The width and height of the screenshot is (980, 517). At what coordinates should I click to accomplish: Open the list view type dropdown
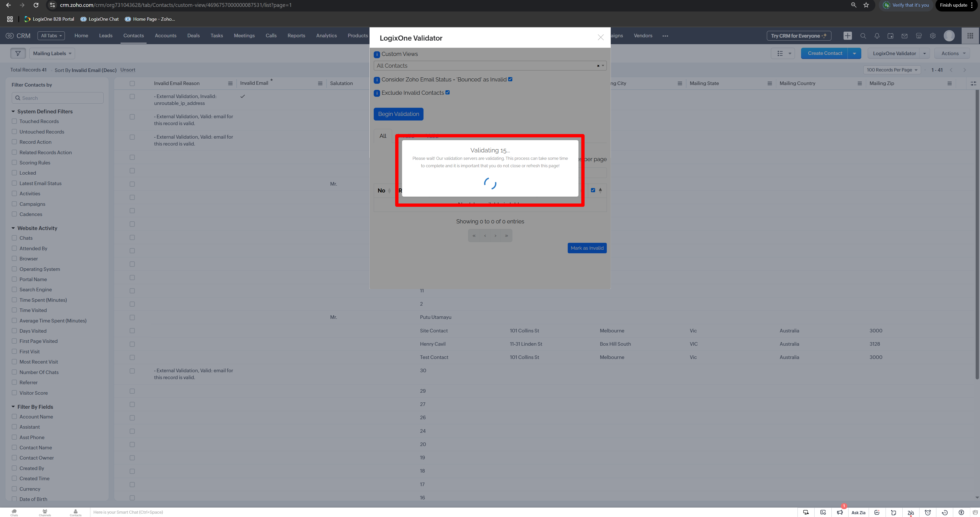pyautogui.click(x=783, y=54)
